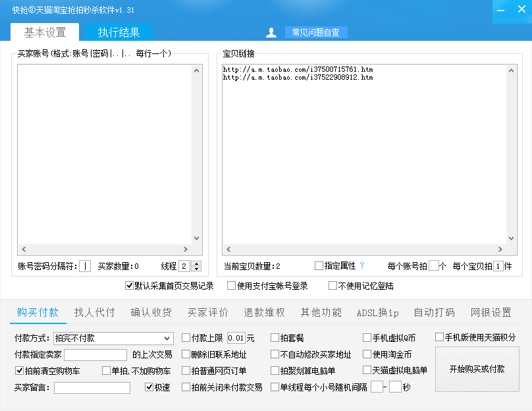Click right scroll arrow of 宝贝链接 box
532x411 pixels.
501,249
